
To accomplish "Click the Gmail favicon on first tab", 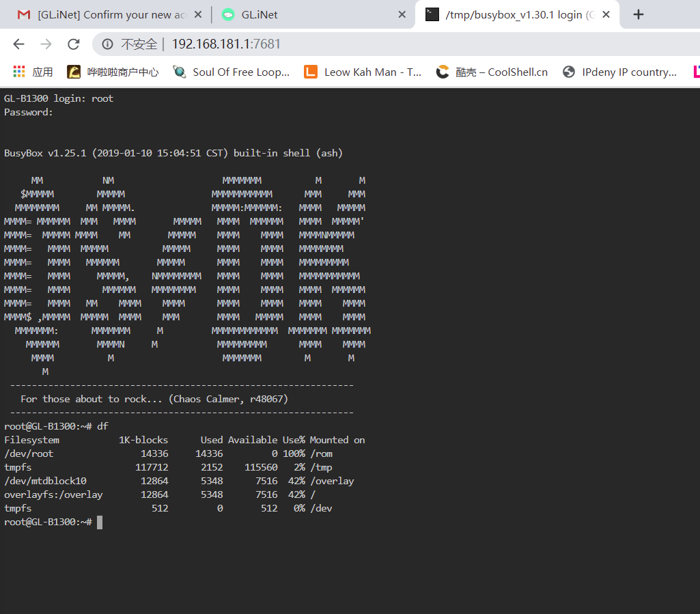I will click(x=24, y=14).
